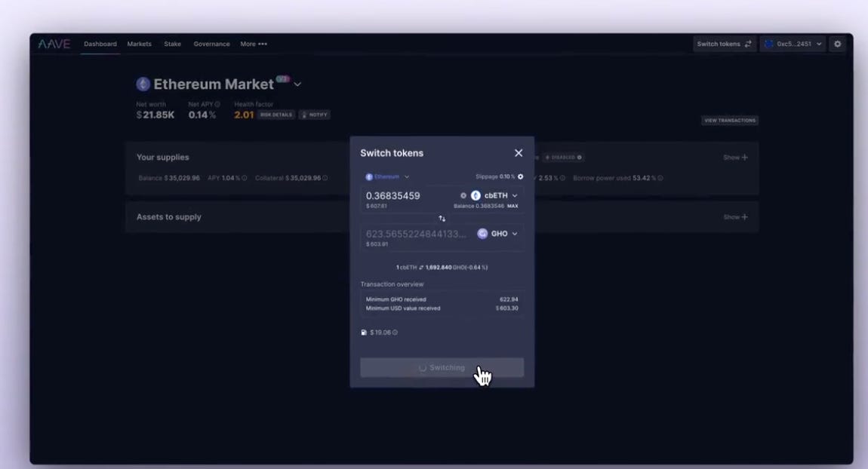Expand the Ethereum Market selector chevron
Image resolution: width=868 pixels, height=469 pixels.
tap(297, 84)
